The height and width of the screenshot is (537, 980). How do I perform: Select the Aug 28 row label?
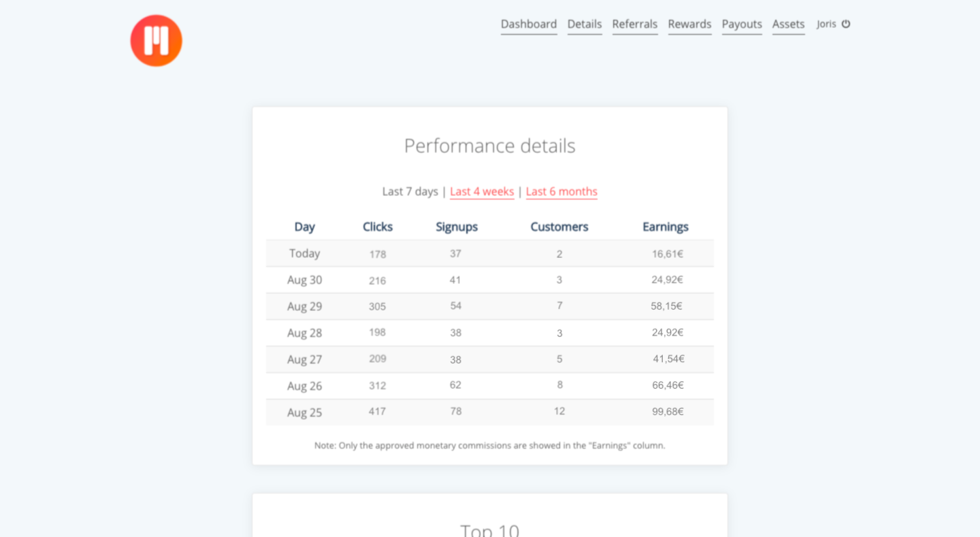click(304, 333)
